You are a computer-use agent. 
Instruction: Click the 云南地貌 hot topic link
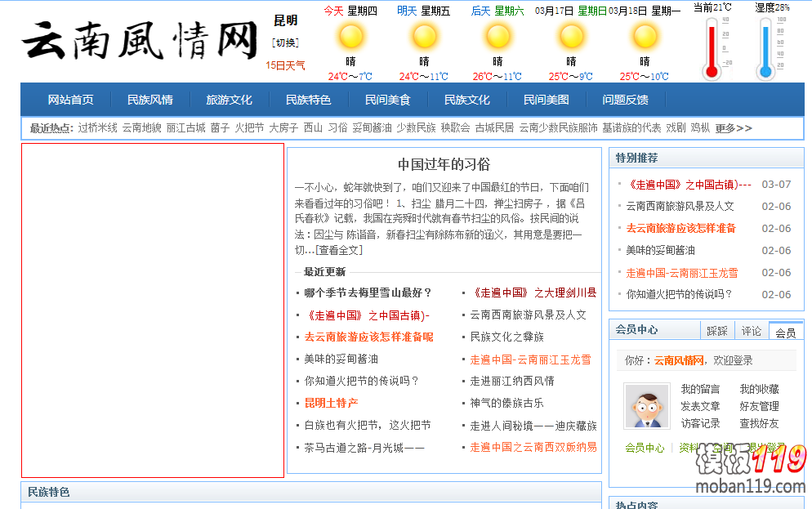(x=142, y=128)
